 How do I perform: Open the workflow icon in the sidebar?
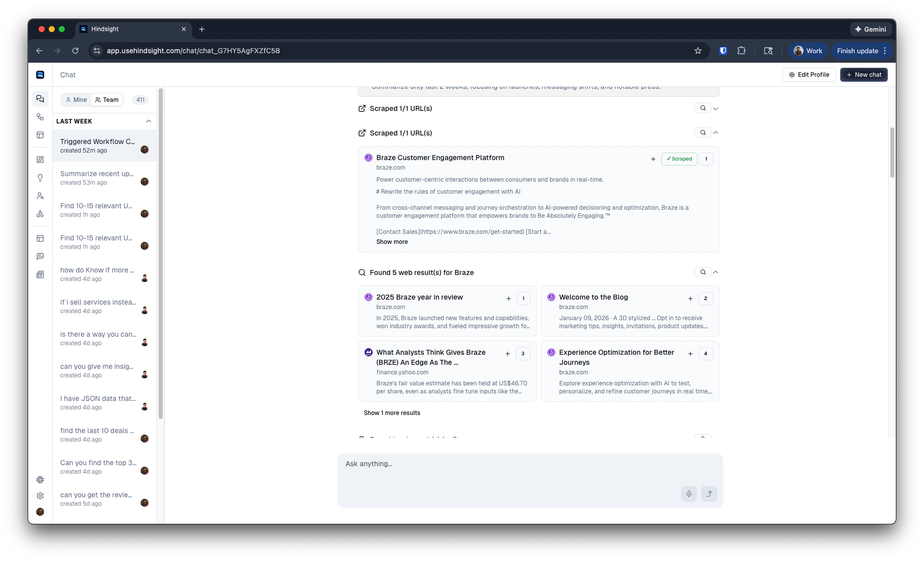coord(40,214)
